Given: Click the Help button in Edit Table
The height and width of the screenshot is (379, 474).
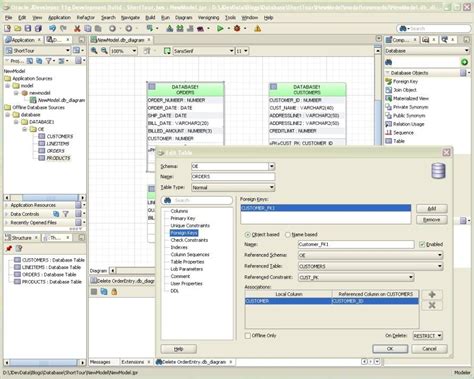Looking at the screenshot, I should coord(179,349).
